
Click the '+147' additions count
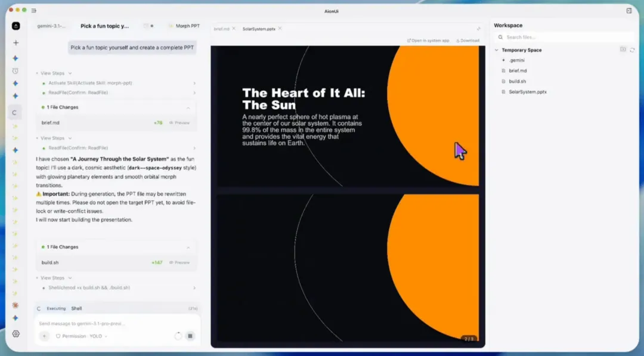click(x=157, y=262)
